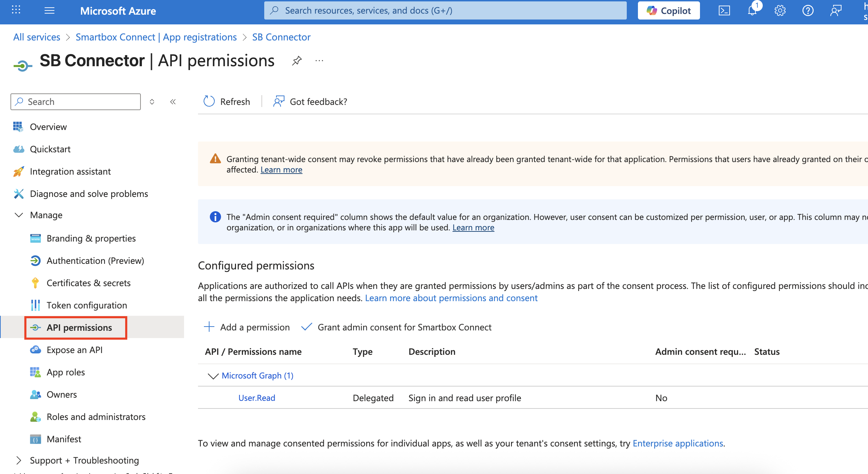Toggle expand/collapse all sidebar sections
The width and height of the screenshot is (868, 474).
(152, 102)
